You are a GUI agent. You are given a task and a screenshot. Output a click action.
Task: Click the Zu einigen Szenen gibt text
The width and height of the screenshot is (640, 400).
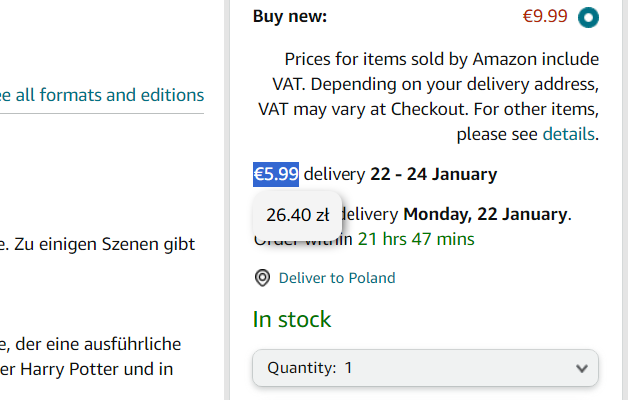100,243
